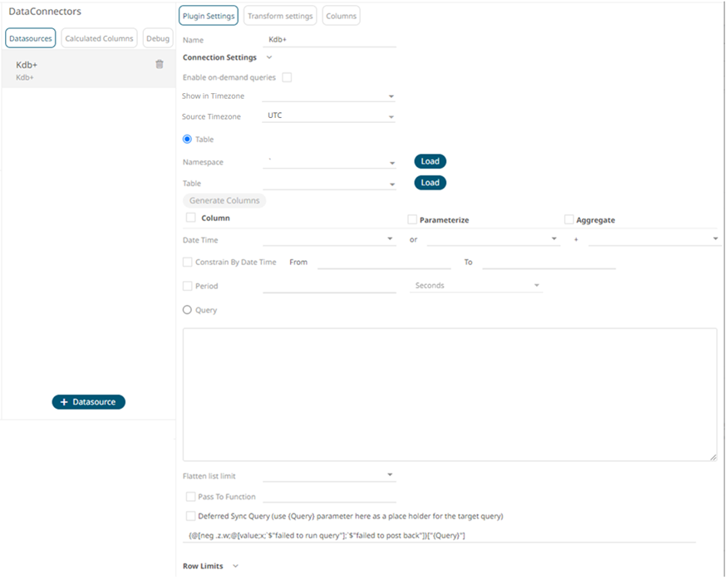Tick the Aggregate checkbox
This screenshot has width=728, height=580.
coord(568,220)
